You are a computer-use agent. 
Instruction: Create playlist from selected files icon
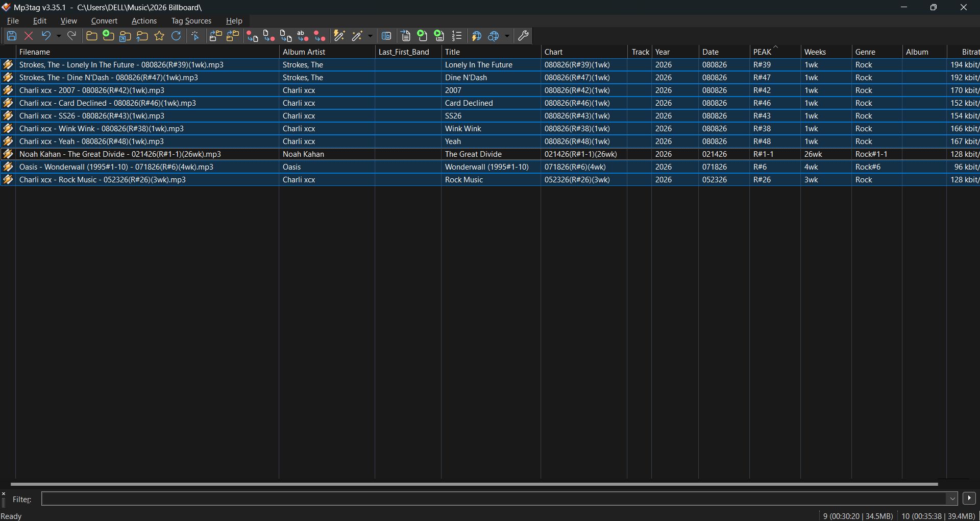tap(439, 36)
